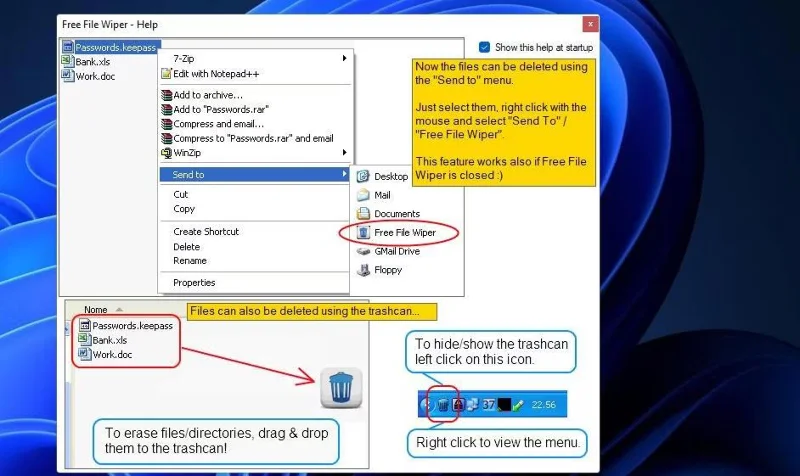This screenshot has height=476, width=800.
Task: Click the network computers tray icon
Action: pyautogui.click(x=472, y=405)
